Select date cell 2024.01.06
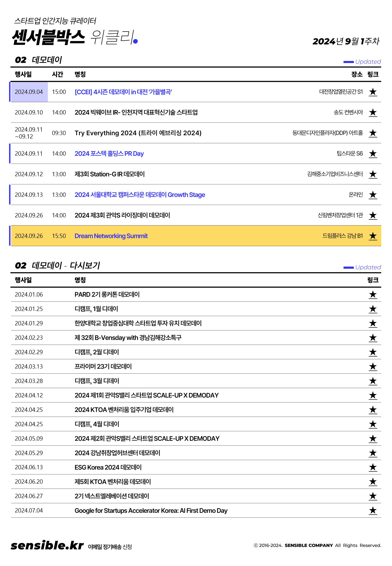 click(29, 294)
